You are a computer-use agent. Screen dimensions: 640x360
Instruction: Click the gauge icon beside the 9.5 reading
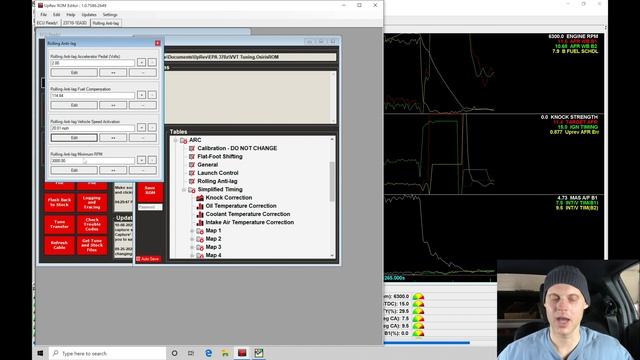pos(418,326)
